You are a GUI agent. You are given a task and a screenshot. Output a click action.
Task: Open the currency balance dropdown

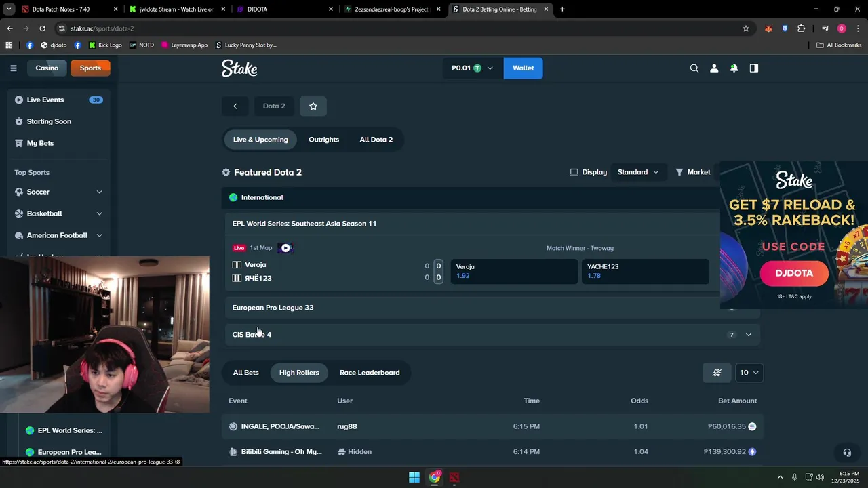(x=472, y=68)
